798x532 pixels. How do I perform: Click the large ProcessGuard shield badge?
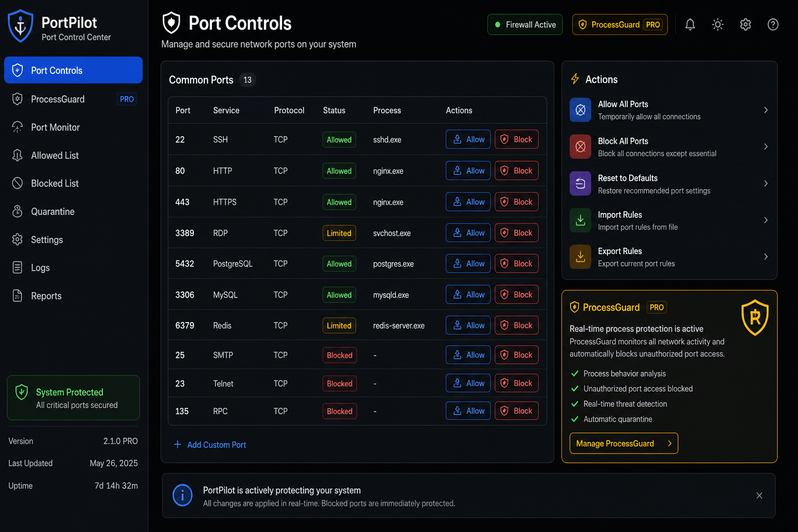tap(755, 317)
